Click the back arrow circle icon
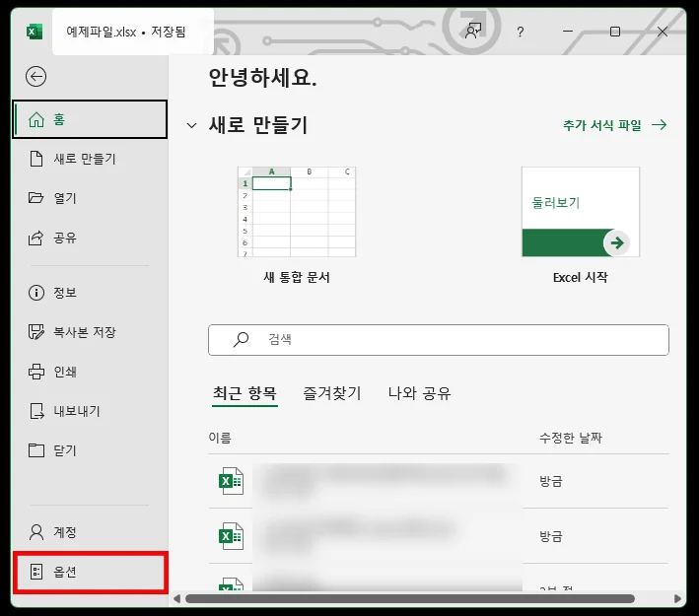 [35, 76]
